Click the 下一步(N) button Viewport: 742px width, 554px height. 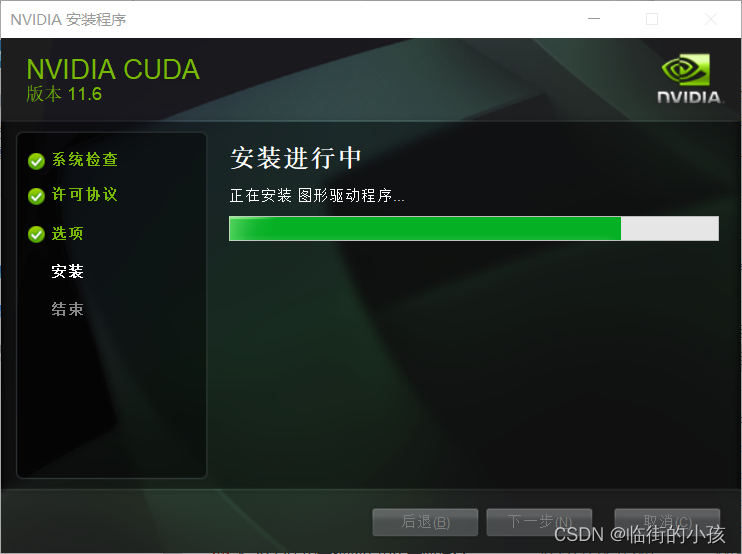coord(539,522)
